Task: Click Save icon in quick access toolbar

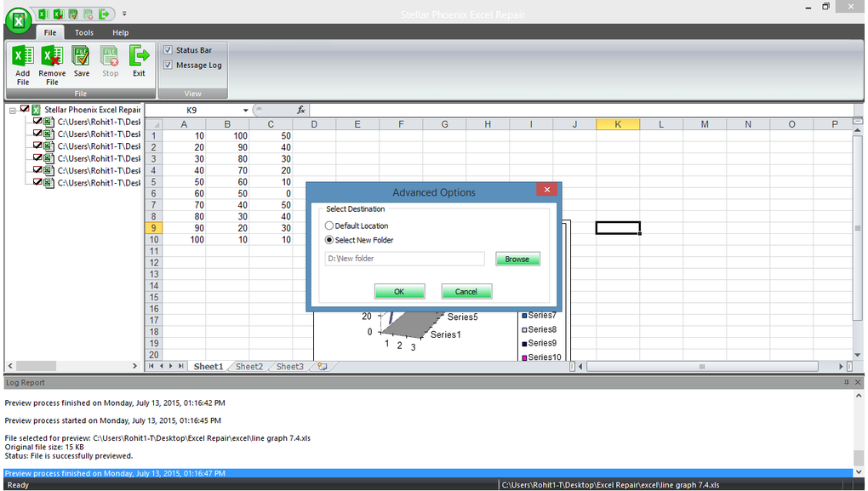Action: click(73, 14)
